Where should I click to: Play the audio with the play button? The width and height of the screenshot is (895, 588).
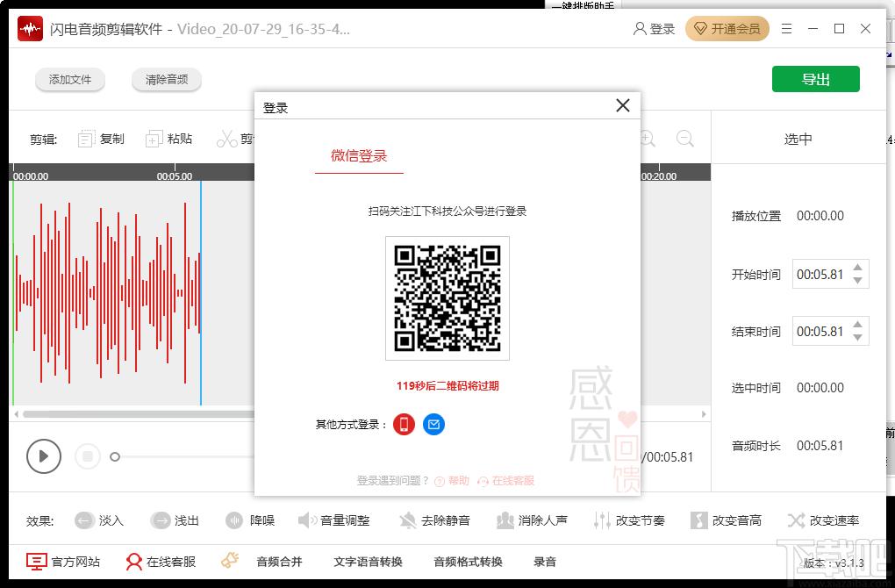(x=43, y=456)
